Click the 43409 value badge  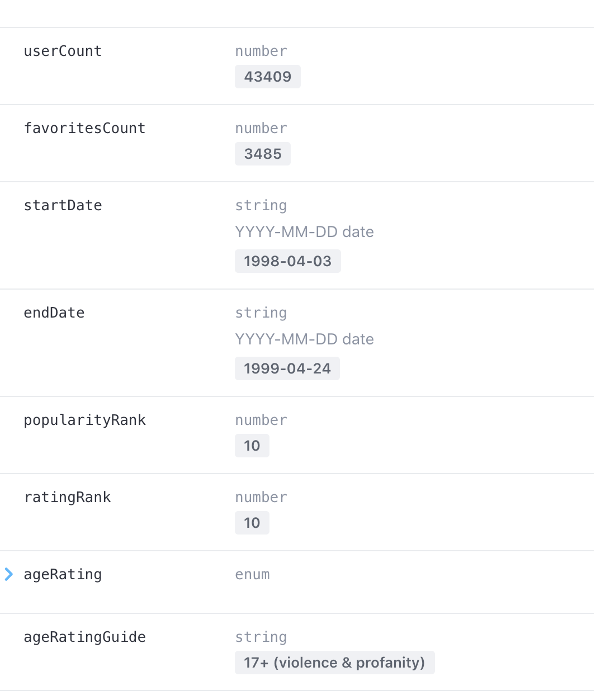(267, 77)
